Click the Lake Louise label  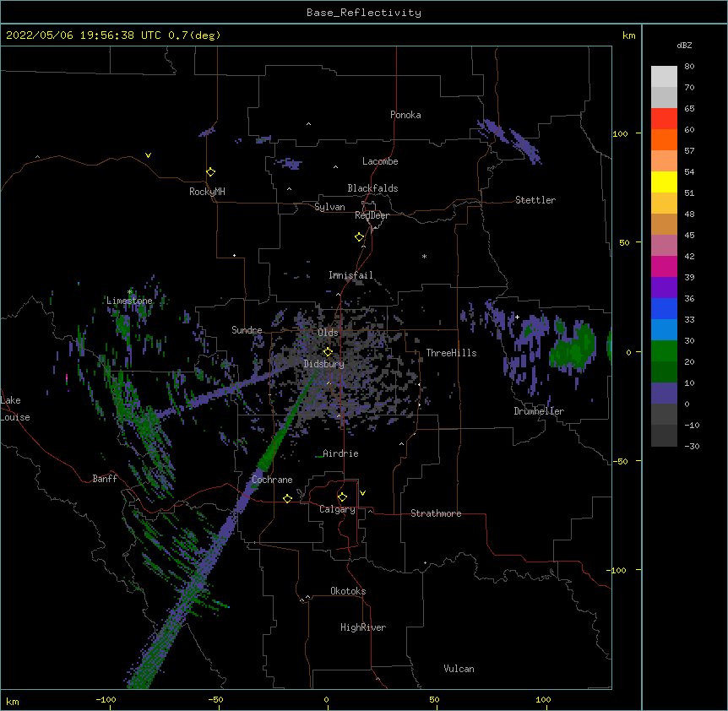point(15,409)
